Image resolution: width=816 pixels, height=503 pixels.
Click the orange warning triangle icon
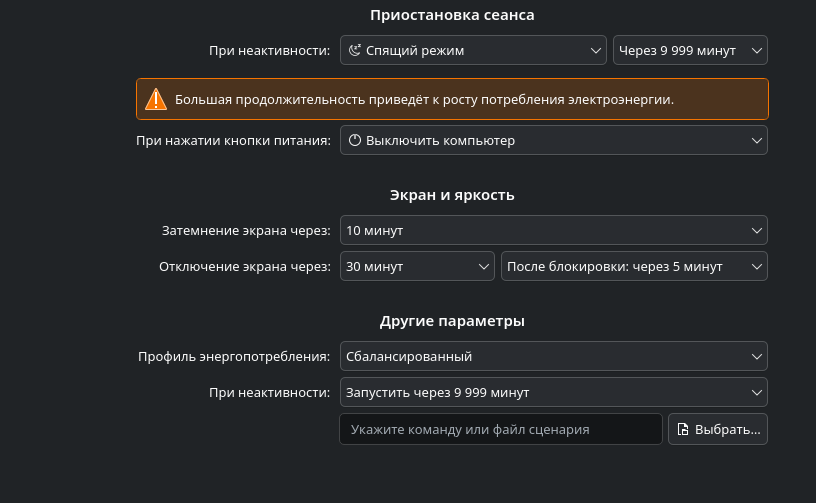pyautogui.click(x=156, y=99)
